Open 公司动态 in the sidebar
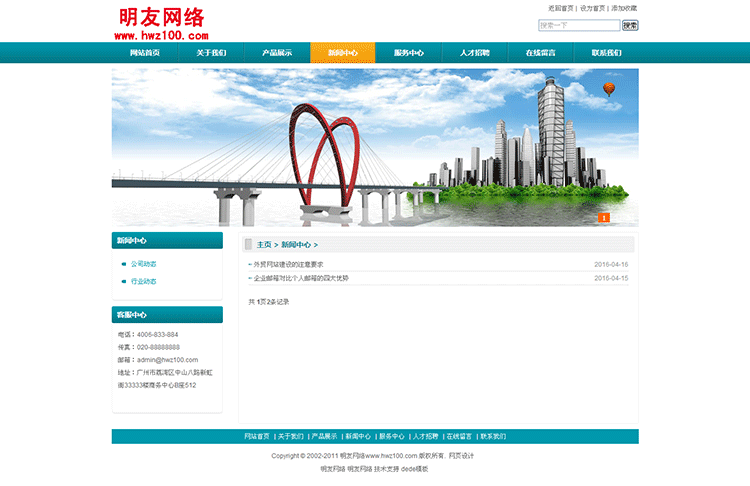This screenshot has width=750, height=486. [x=144, y=264]
